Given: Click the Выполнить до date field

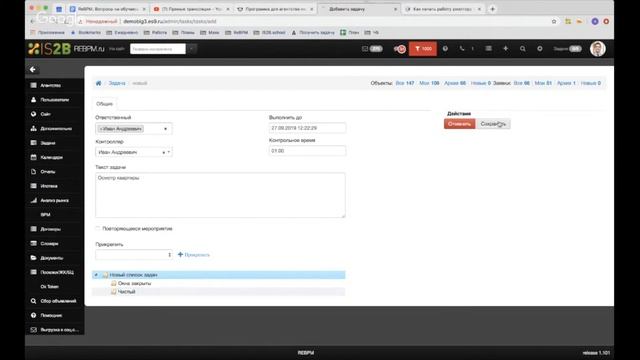Looking at the screenshot, I should click(x=307, y=128).
